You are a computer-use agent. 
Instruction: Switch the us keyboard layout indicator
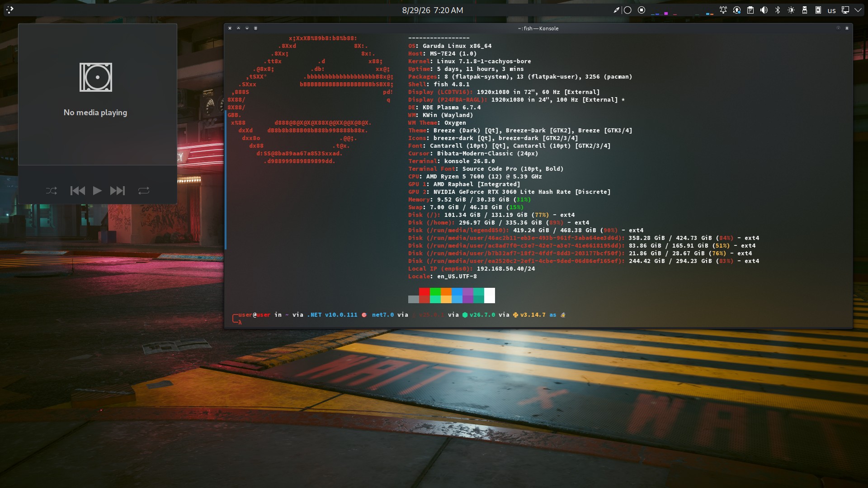coord(832,10)
